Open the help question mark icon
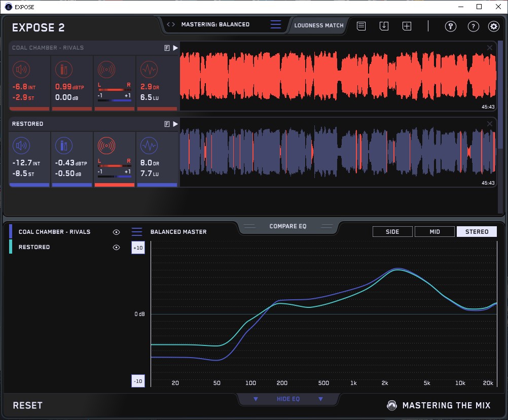The height and width of the screenshot is (420, 508). pos(473,26)
